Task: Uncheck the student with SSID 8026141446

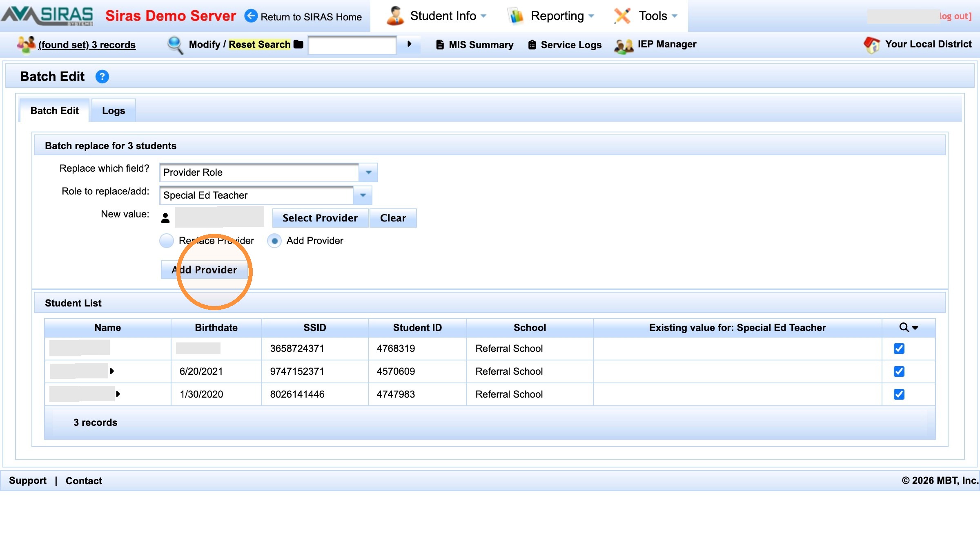Action: [x=899, y=394]
